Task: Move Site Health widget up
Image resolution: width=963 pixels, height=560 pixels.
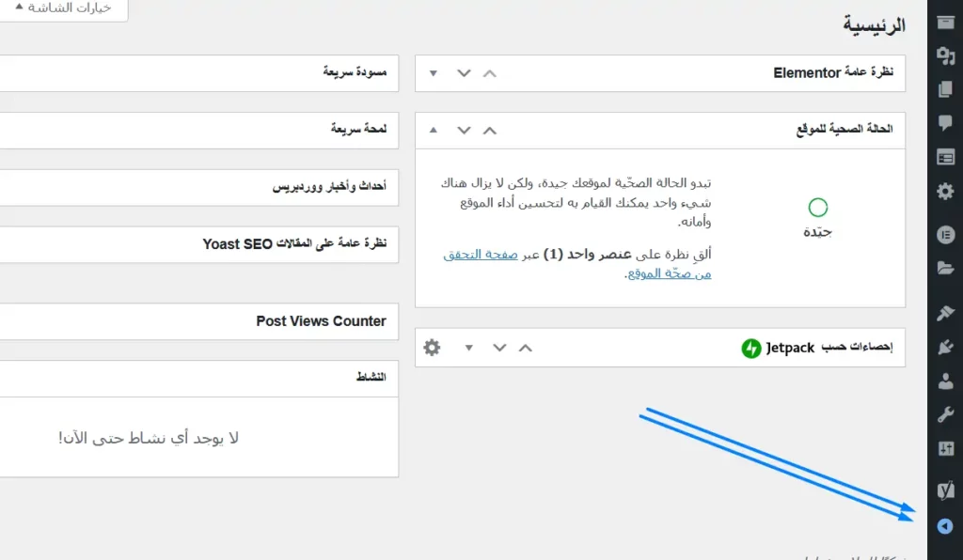Action: [489, 130]
